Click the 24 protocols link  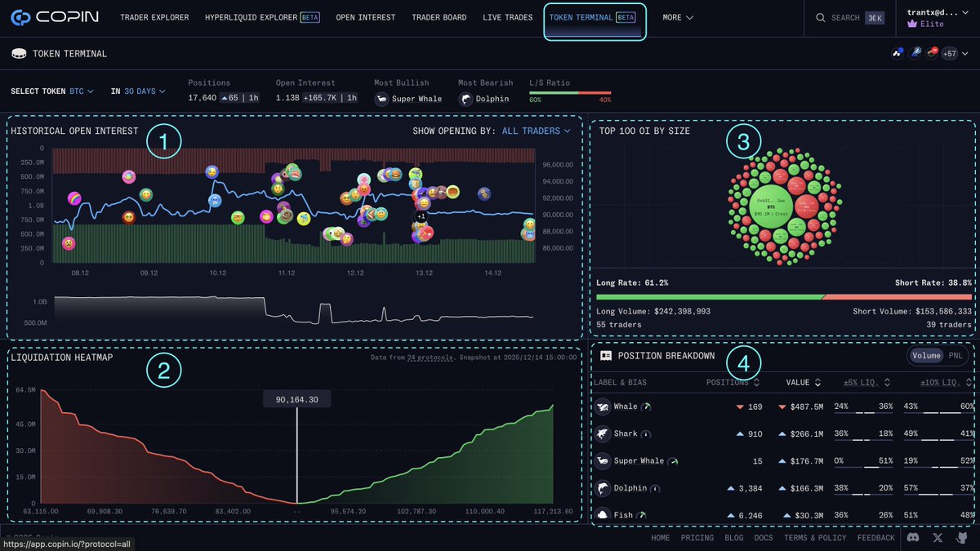[x=430, y=358]
